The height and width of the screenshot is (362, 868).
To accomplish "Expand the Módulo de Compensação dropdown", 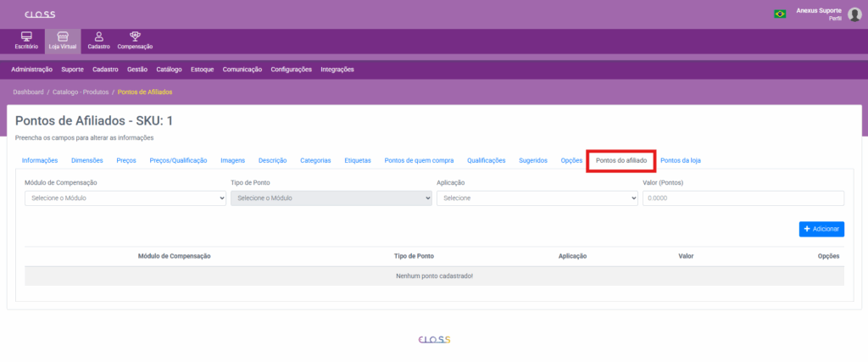I will (125, 198).
